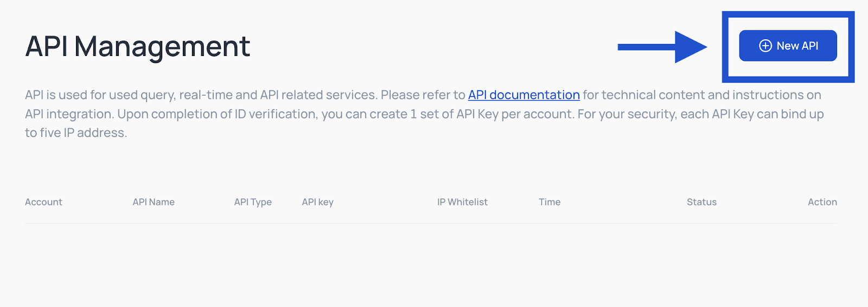Select the Account column header
The width and height of the screenshot is (868, 307).
point(43,202)
